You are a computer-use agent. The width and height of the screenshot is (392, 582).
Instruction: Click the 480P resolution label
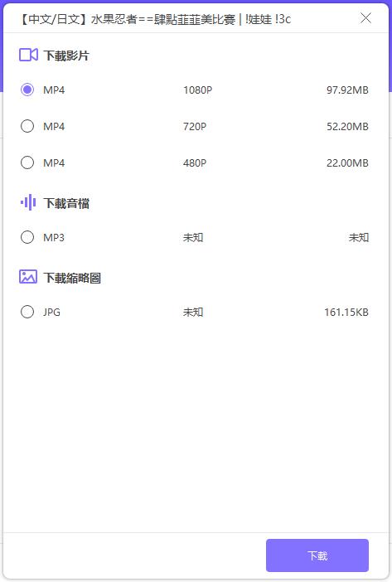(194, 163)
